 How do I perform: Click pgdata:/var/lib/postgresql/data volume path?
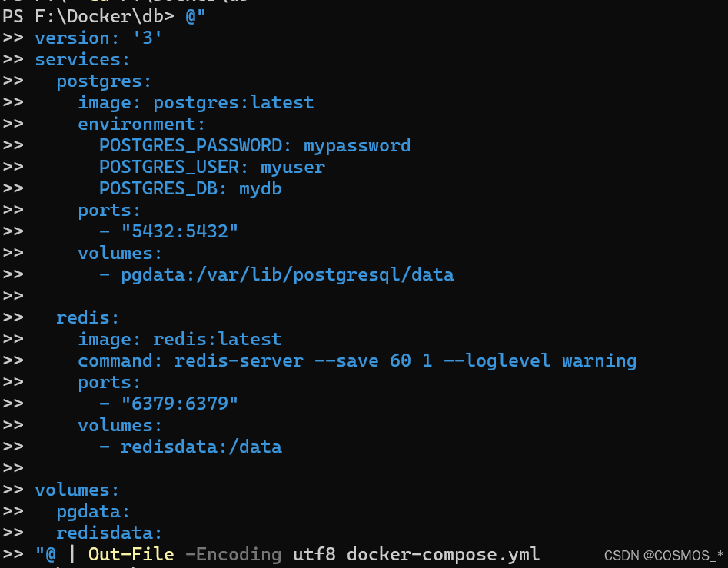tap(287, 274)
